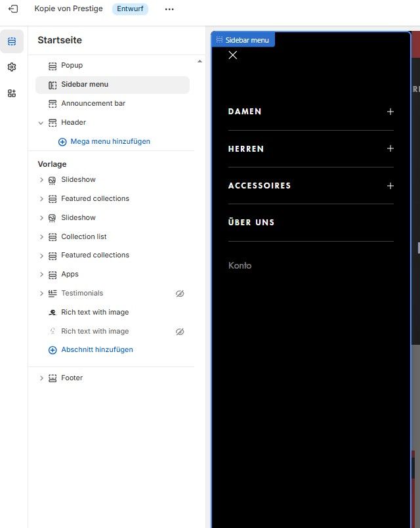
Task: Open the Sections panel icon
Action: coord(12,41)
